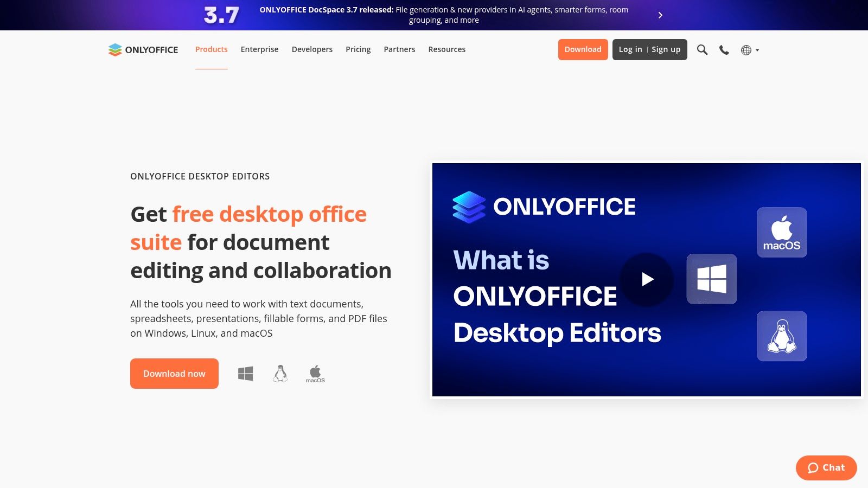Open the Products menu
Viewport: 868px width, 488px height.
coord(212,49)
